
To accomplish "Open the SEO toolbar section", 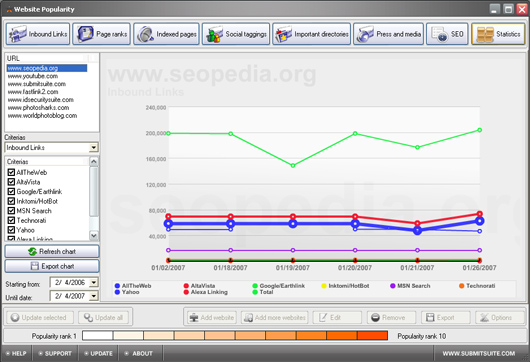I will 447,34.
